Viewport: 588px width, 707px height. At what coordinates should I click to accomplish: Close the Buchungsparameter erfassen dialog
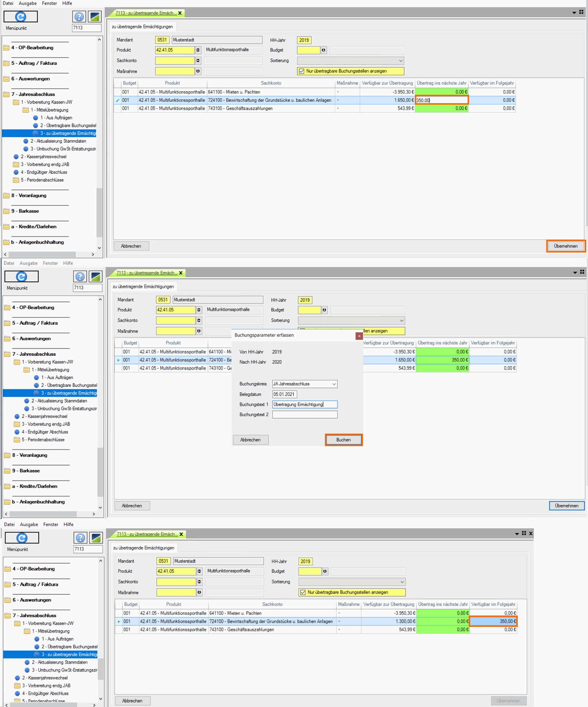(x=359, y=336)
